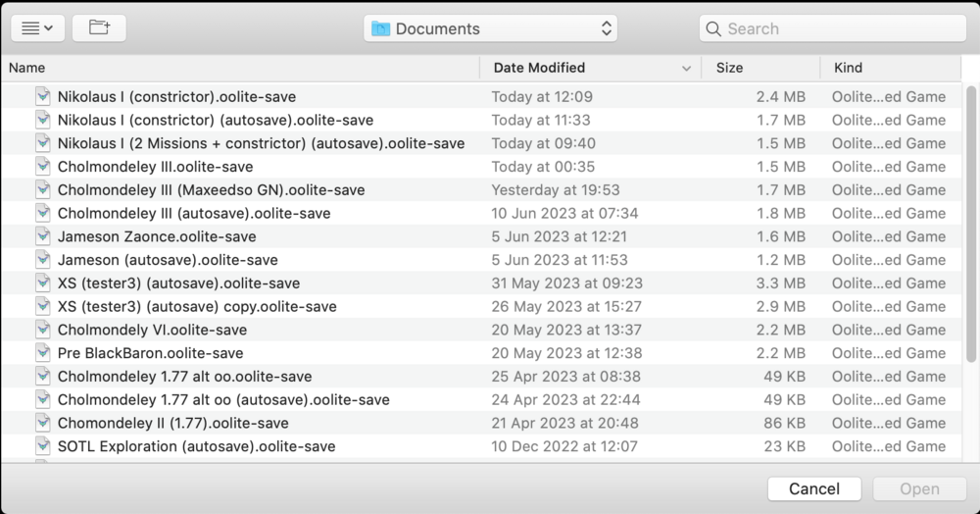Select the Cholmondeley III.oolite-save file icon
The height and width of the screenshot is (514, 980).
43,167
